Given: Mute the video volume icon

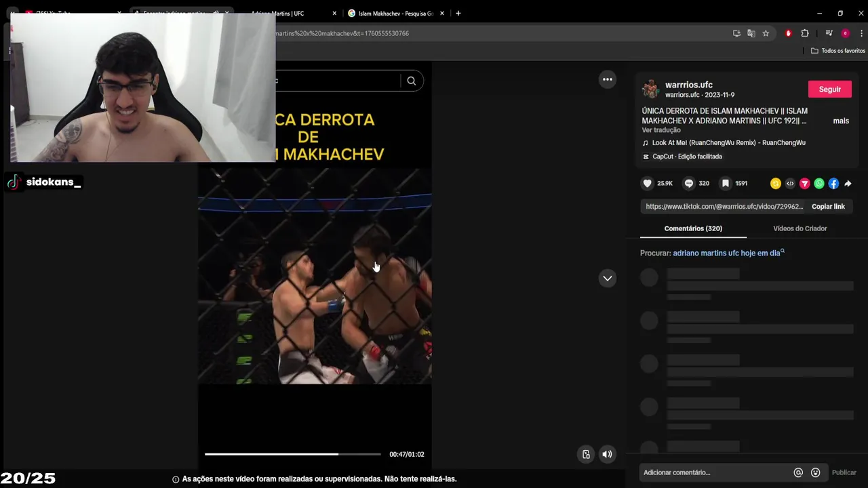Looking at the screenshot, I should [607, 454].
